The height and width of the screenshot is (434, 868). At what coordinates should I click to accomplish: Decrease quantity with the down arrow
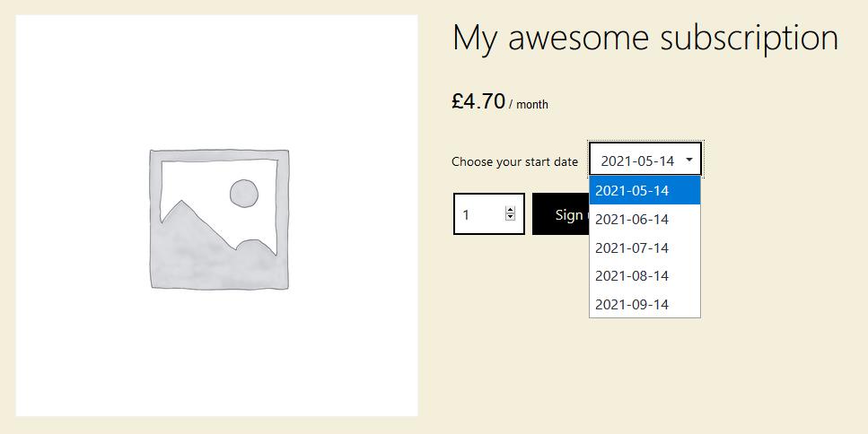511,217
